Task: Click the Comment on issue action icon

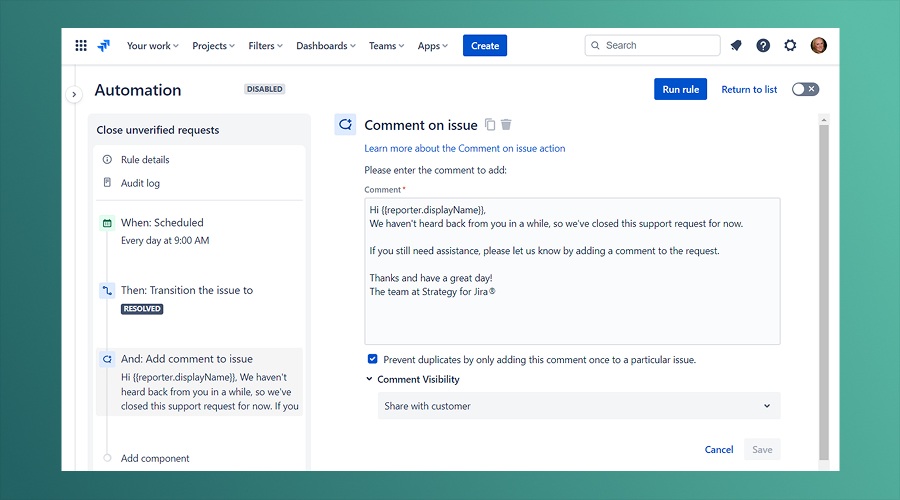Action: click(345, 125)
